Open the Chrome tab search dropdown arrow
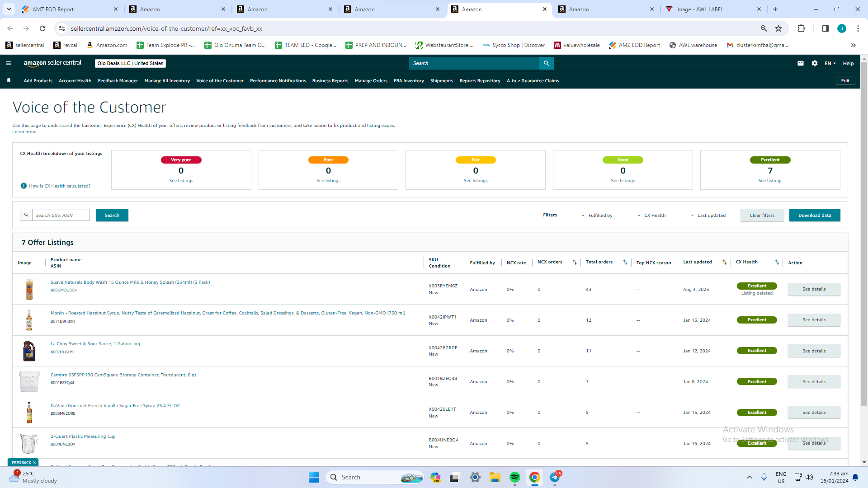This screenshot has height=488, width=868. point(9,9)
